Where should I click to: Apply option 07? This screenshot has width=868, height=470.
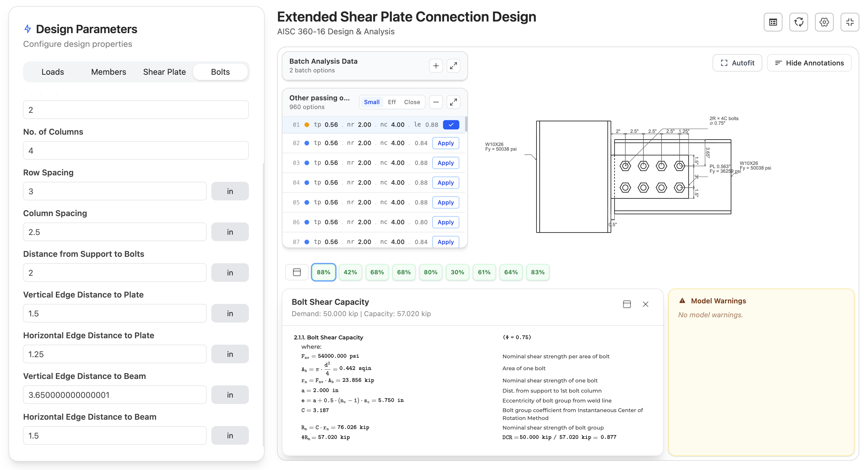point(445,242)
